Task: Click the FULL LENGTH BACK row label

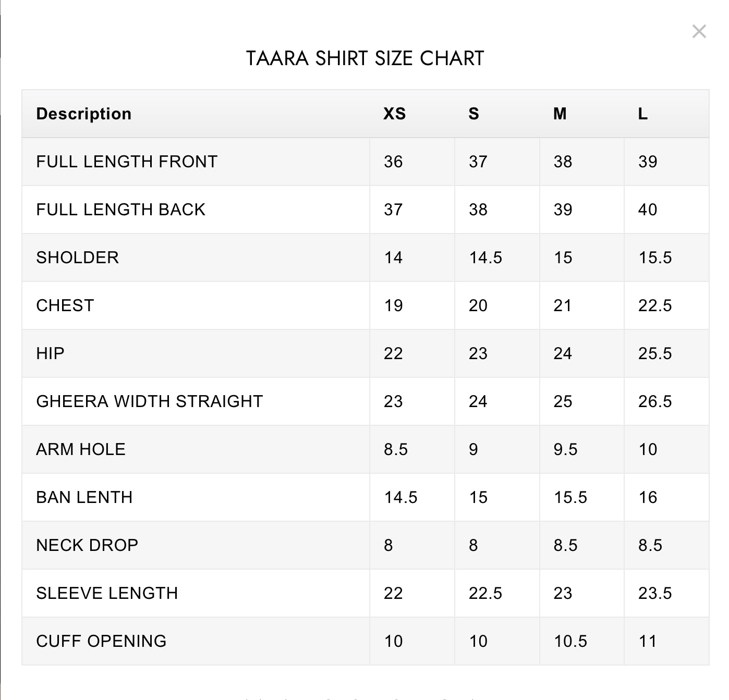Action: click(120, 210)
